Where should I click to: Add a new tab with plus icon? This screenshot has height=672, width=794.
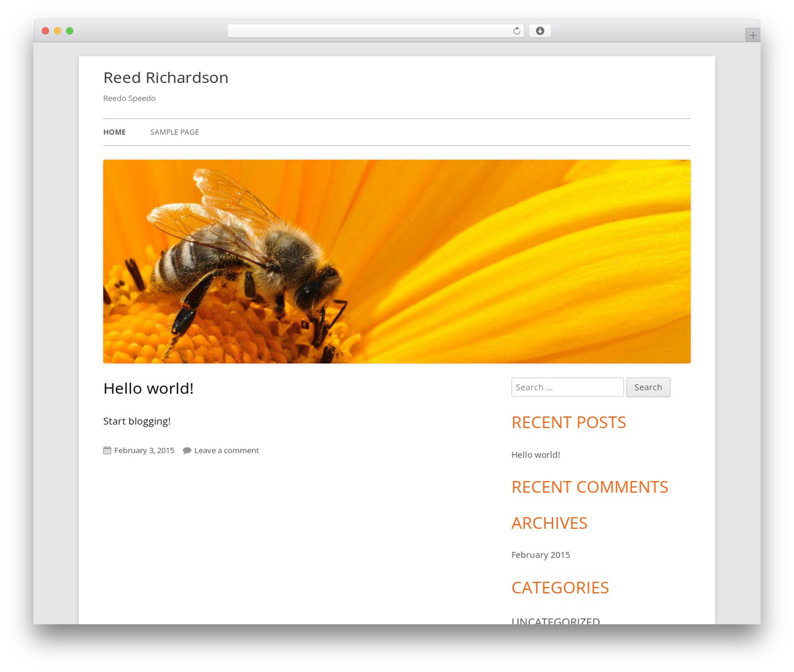tap(752, 35)
